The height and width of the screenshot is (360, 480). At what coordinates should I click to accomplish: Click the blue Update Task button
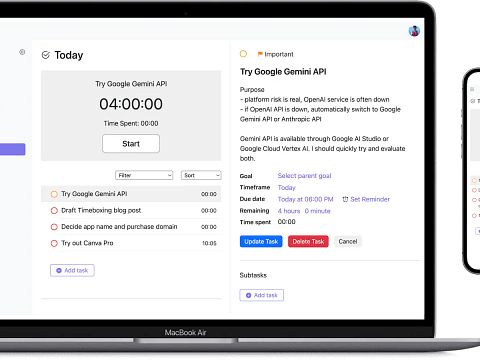(261, 242)
